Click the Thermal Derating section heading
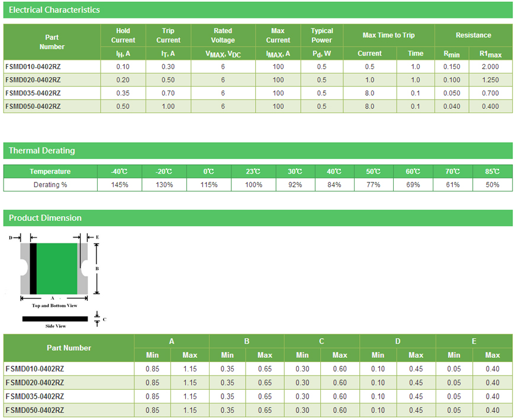This screenshot has width=515, height=420. coord(41,150)
